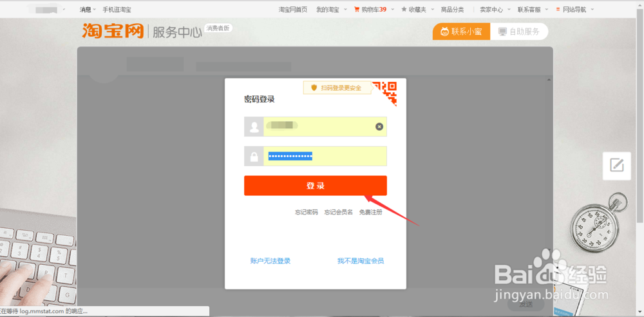Expand the 我的淘宝 dropdown

click(x=332, y=10)
